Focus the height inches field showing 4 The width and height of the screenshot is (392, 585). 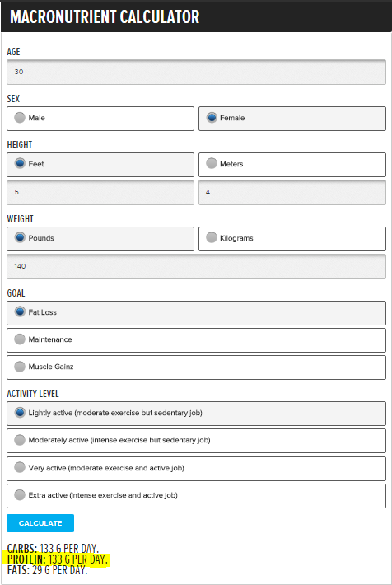coord(292,193)
